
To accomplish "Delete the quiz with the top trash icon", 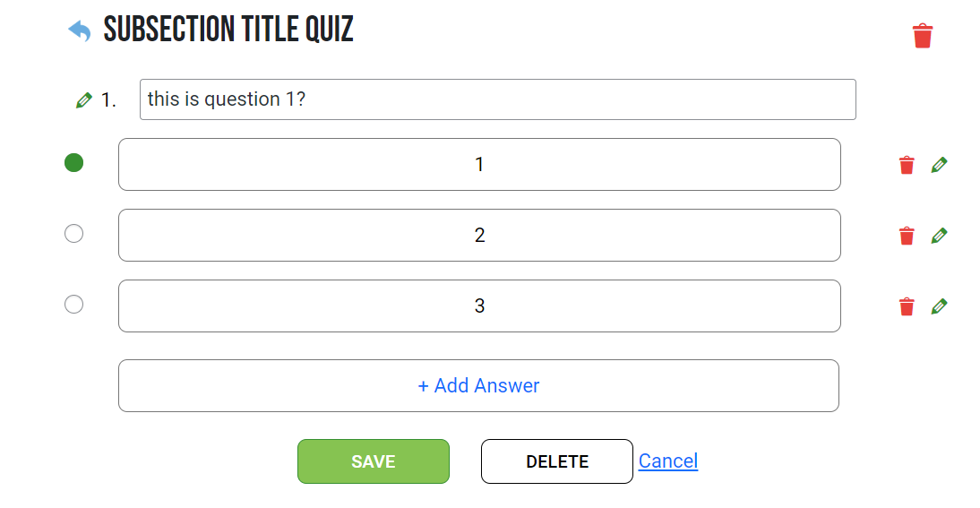I will point(923,36).
